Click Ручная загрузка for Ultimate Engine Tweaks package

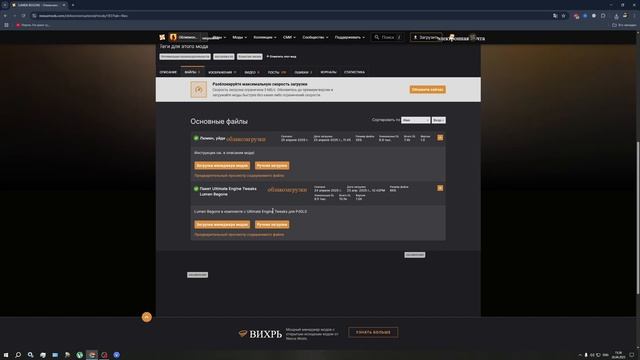tap(272, 224)
